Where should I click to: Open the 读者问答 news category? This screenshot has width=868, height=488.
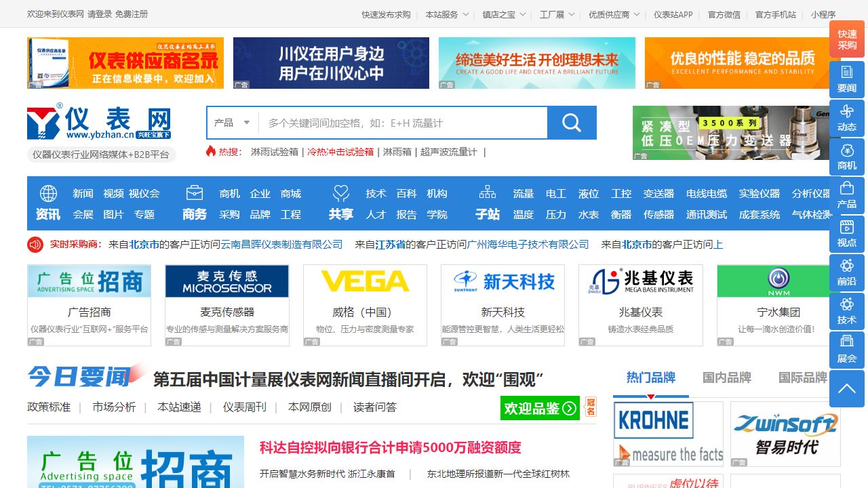pos(375,407)
